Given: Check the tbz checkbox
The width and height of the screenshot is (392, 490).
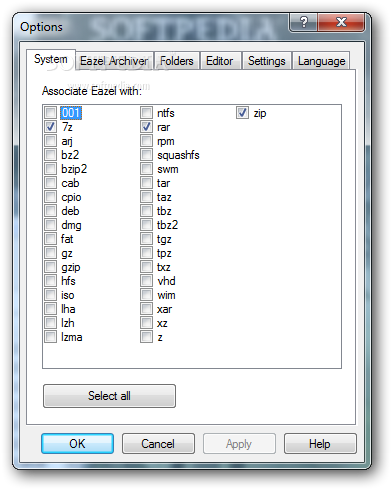Looking at the screenshot, I should pyautogui.click(x=146, y=211).
